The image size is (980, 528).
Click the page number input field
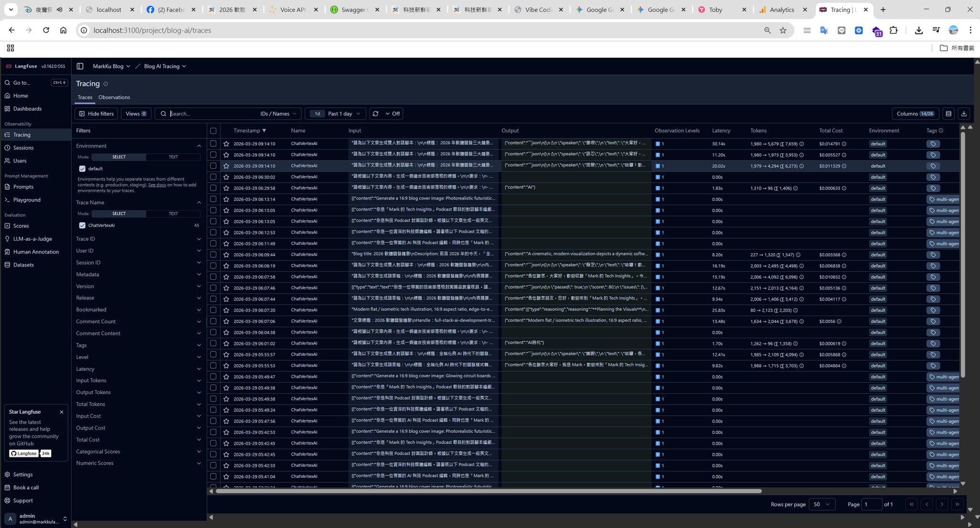tap(871, 505)
